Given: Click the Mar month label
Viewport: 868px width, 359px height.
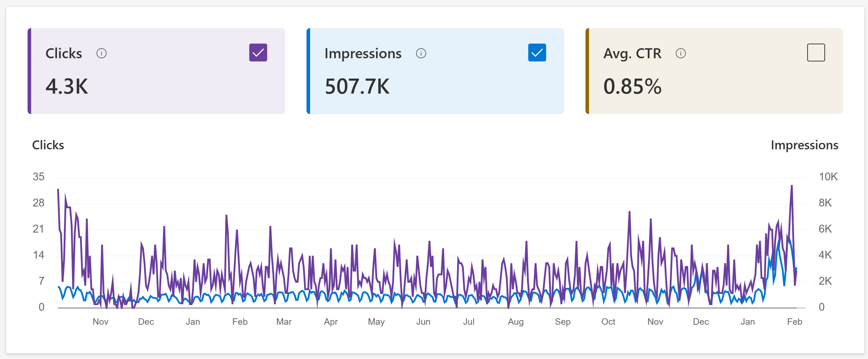Looking at the screenshot, I should point(284,321).
